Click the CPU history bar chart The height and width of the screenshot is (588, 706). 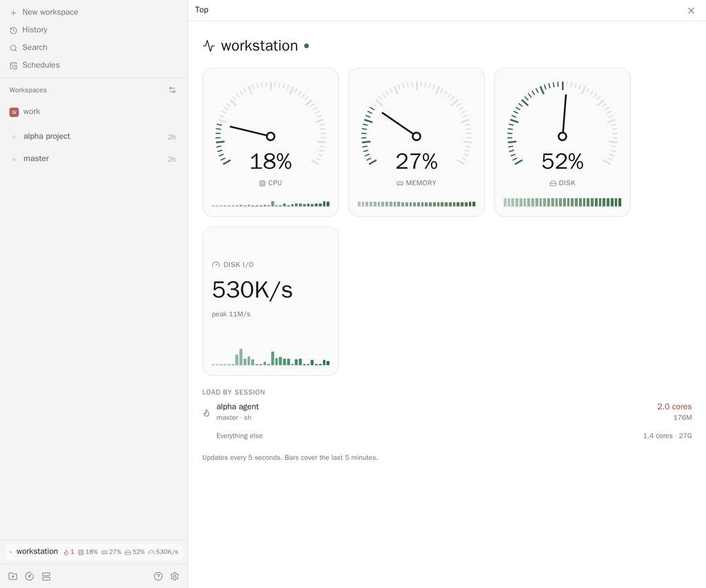point(270,204)
